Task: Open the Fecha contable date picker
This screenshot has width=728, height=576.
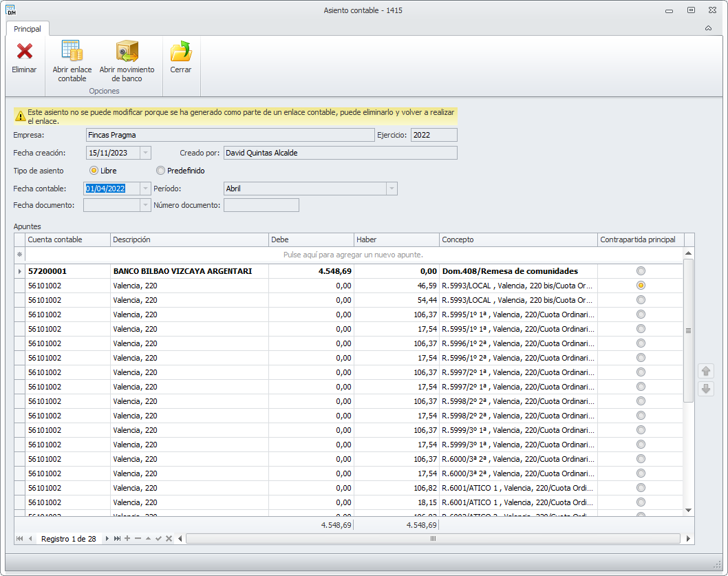Action: (144, 189)
